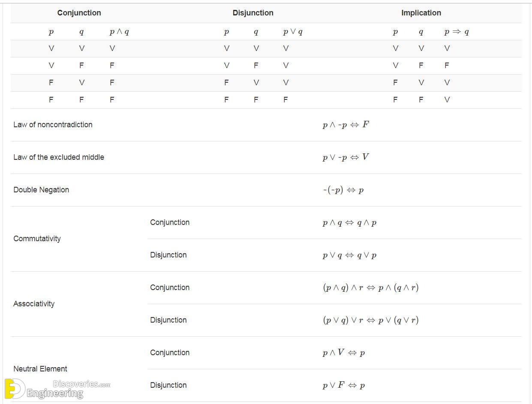Click the Commutativity row label
The height and width of the screenshot is (404, 532).
[37, 239]
